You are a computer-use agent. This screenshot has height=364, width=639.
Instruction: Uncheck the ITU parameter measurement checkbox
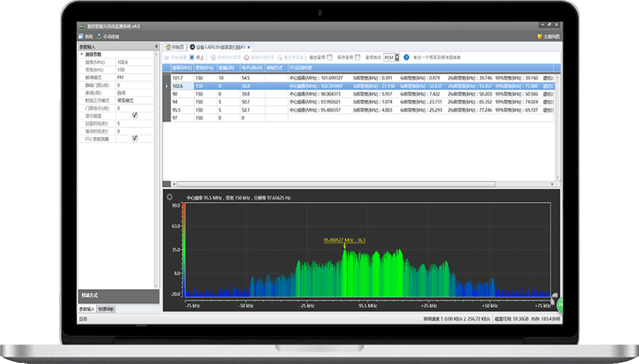[x=135, y=138]
